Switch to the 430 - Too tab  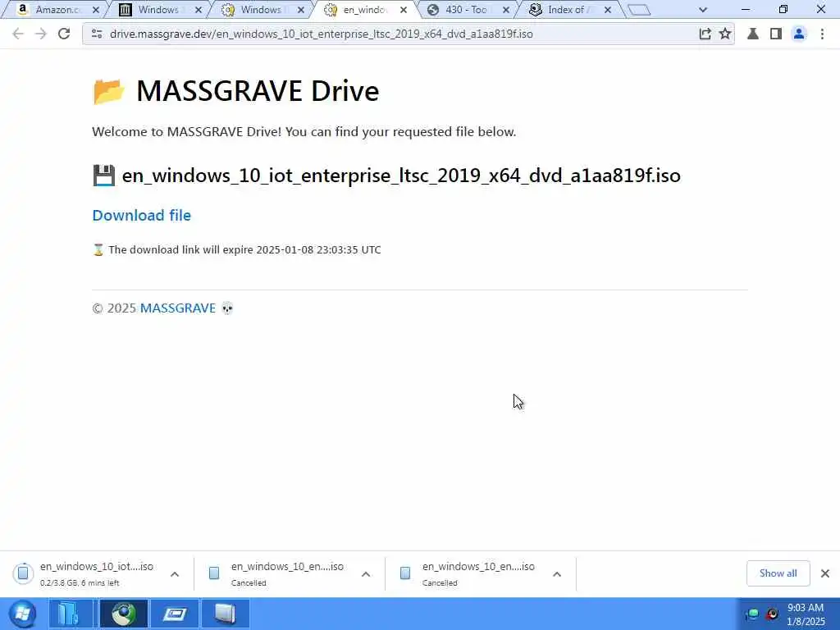click(466, 10)
